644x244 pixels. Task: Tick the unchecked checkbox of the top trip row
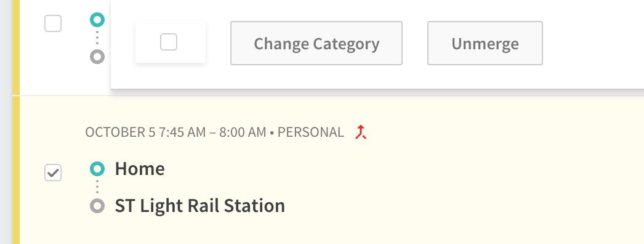tap(53, 23)
